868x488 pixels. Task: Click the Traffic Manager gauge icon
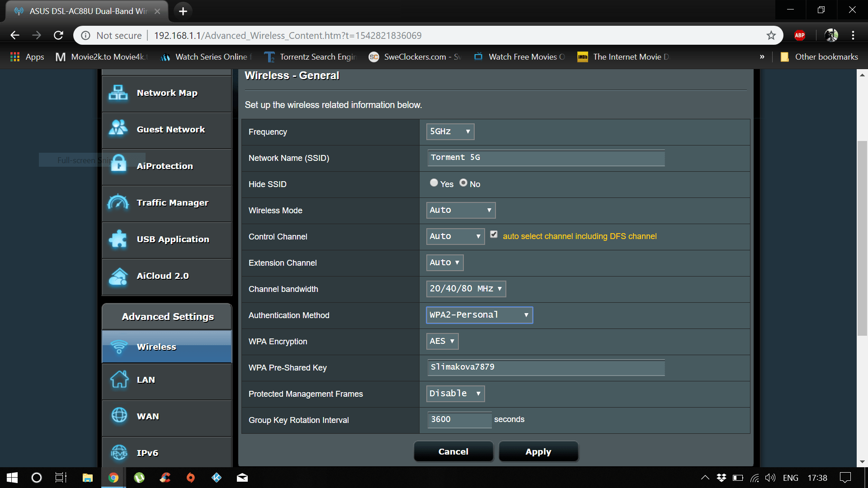tap(118, 202)
